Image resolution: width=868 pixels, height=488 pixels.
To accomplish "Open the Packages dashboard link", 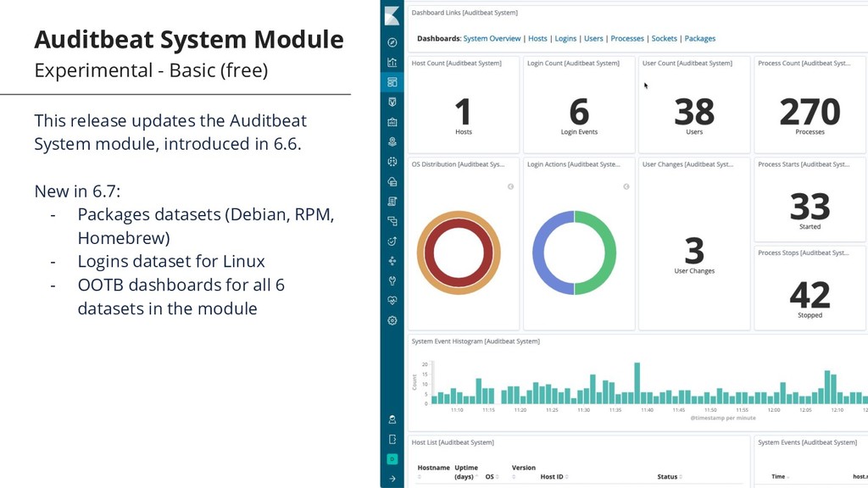I will point(699,39).
